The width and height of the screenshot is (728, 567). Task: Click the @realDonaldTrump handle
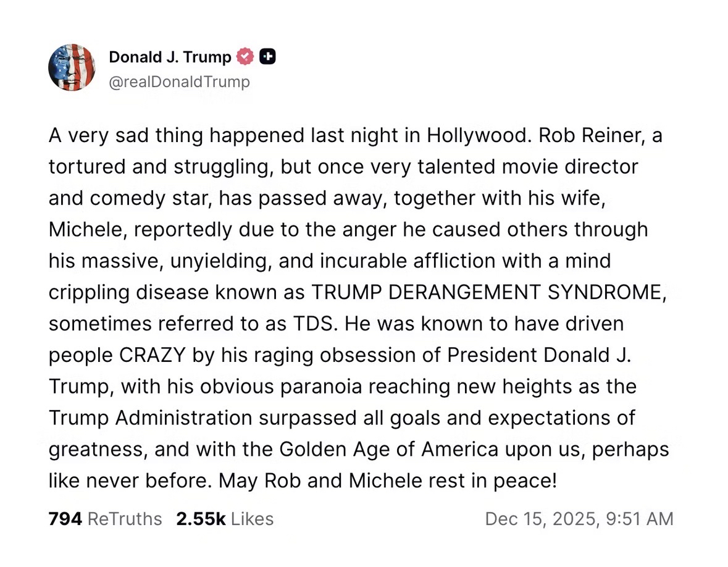click(x=179, y=82)
